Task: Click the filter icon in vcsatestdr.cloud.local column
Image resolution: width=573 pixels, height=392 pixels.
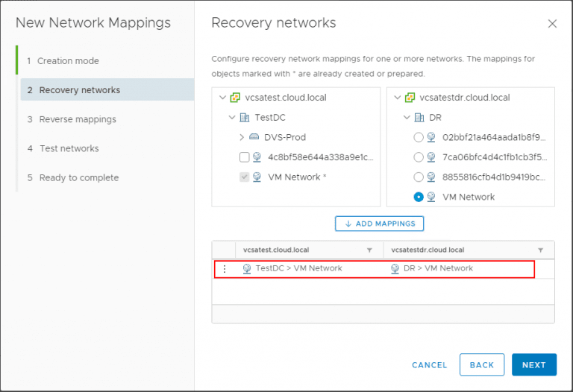Action: pos(541,250)
